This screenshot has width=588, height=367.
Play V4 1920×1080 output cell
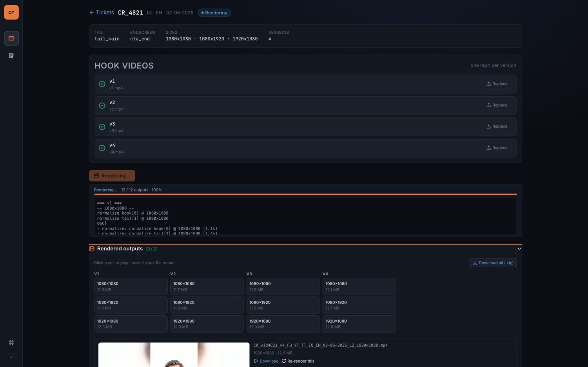[x=359, y=324]
